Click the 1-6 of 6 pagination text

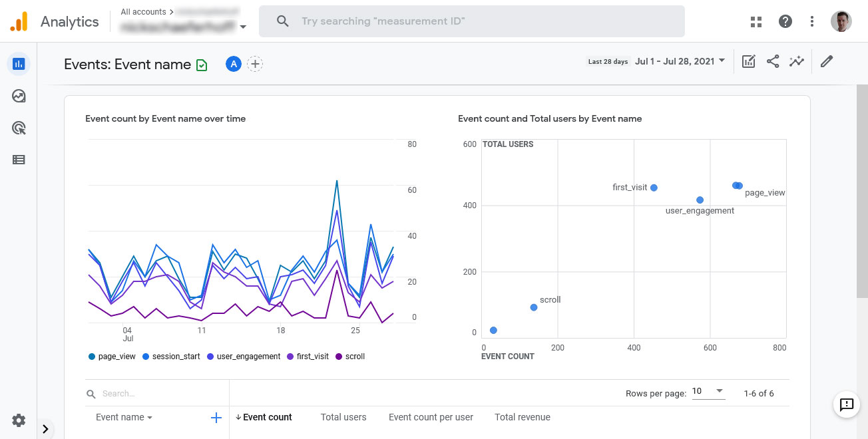pyautogui.click(x=759, y=394)
